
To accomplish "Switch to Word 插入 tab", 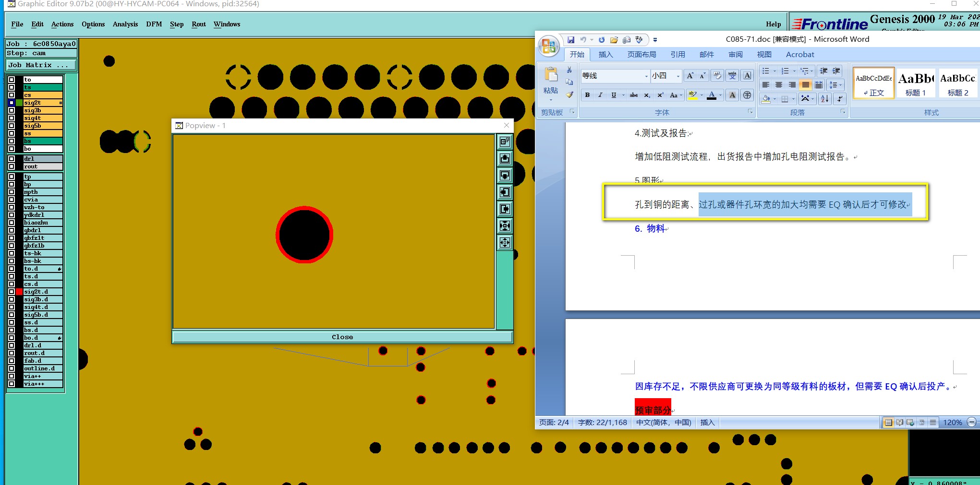I will pyautogui.click(x=606, y=54).
